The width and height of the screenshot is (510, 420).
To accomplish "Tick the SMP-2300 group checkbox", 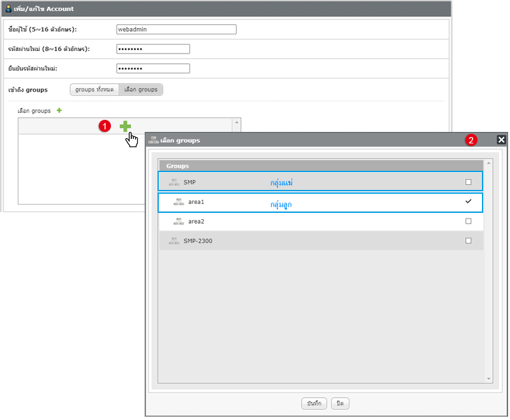I will pyautogui.click(x=469, y=240).
